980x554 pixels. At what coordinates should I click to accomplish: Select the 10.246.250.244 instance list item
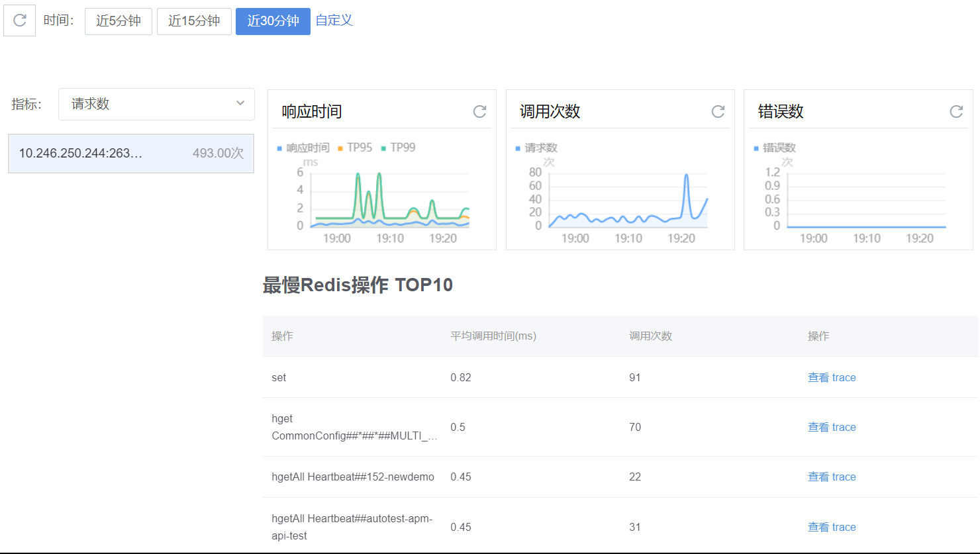tap(131, 154)
